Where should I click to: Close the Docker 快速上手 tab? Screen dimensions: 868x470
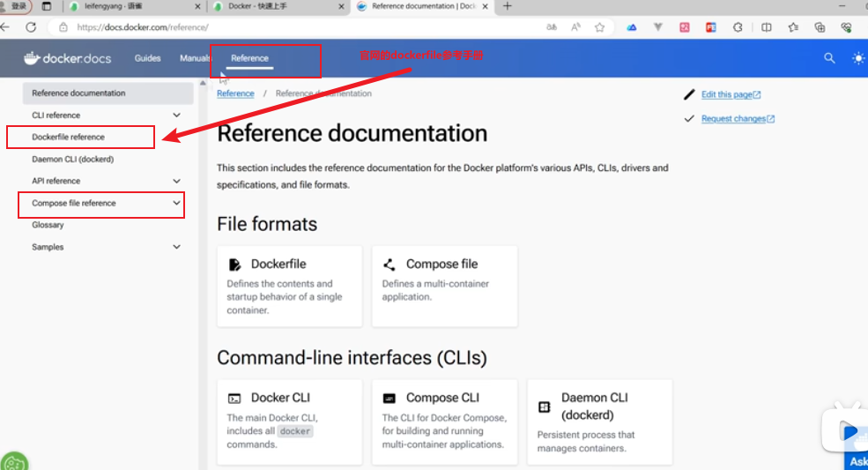[x=341, y=7]
